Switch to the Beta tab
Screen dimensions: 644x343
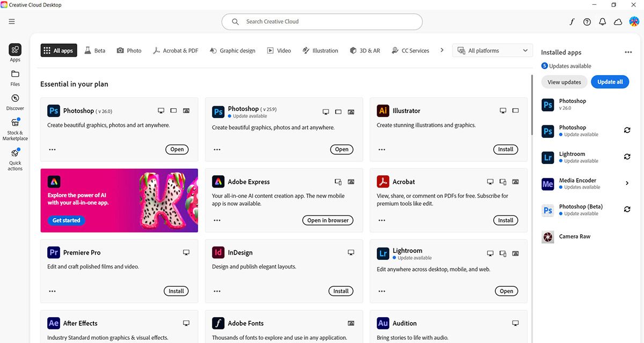(94, 50)
